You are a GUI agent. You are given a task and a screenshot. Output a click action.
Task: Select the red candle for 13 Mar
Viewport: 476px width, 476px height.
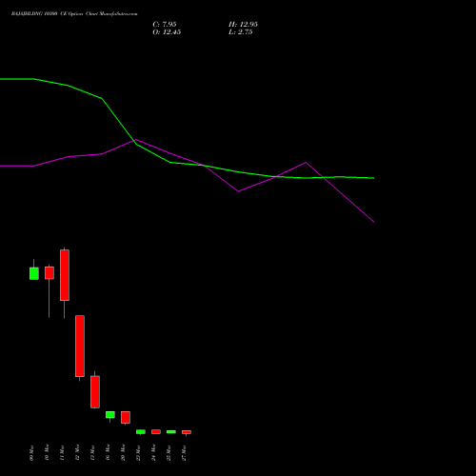pyautogui.click(x=95, y=391)
